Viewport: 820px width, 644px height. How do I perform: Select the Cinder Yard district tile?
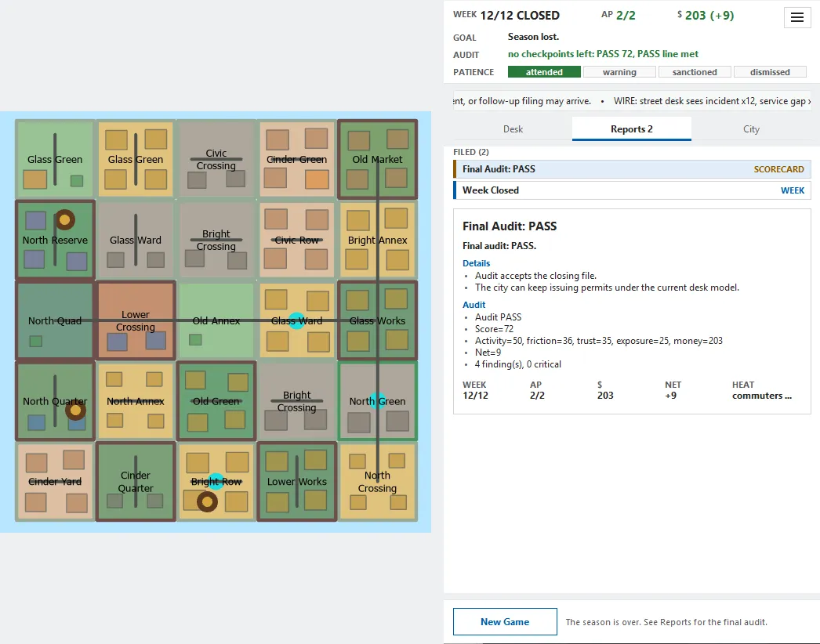(x=55, y=481)
